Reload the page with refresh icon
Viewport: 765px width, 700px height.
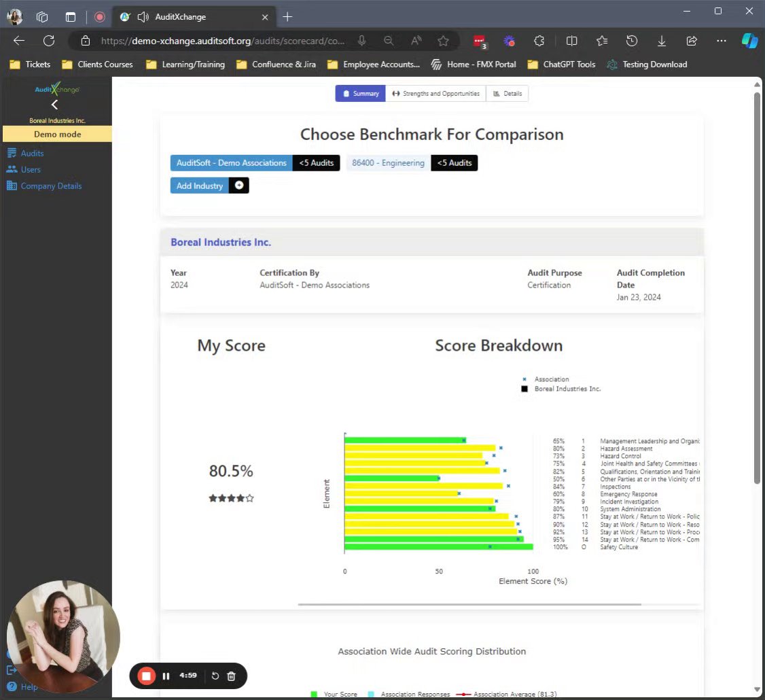[49, 41]
